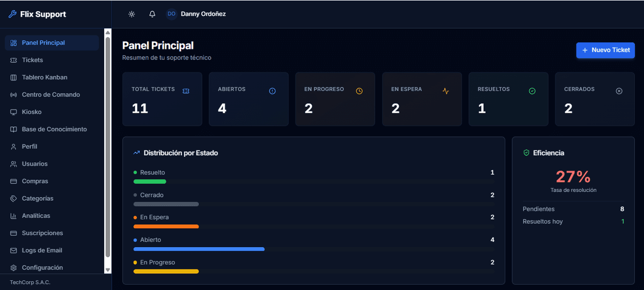Open the Panel Principal menu item

52,43
